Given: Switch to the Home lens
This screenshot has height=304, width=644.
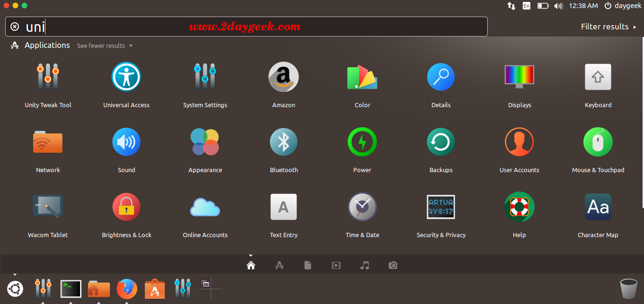Looking at the screenshot, I should tap(251, 265).
